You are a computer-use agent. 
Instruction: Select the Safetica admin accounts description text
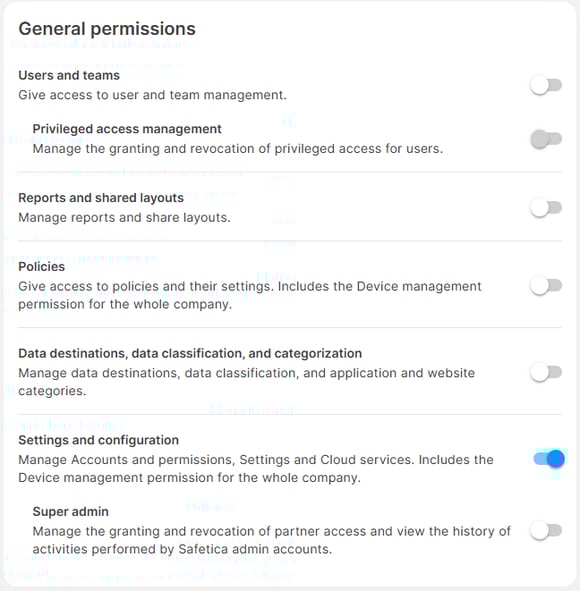pos(271,540)
